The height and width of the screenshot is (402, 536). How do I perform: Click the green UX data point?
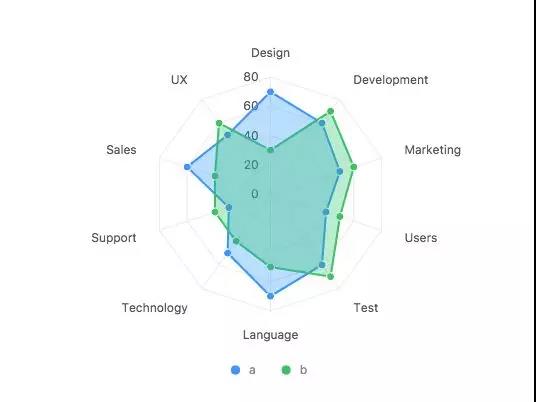(219, 123)
